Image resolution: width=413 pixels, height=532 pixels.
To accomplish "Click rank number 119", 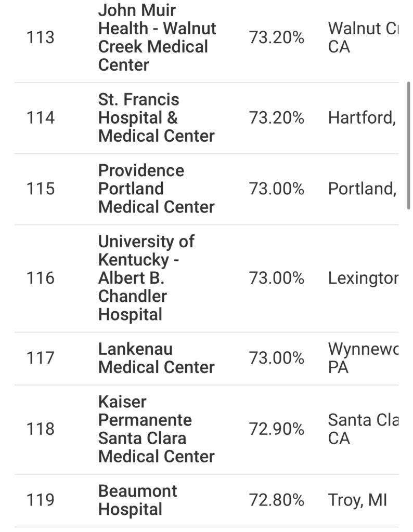I will point(41,500).
